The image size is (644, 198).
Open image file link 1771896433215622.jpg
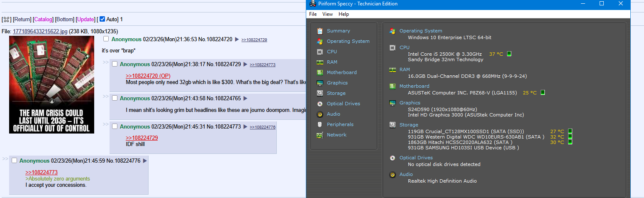tap(40, 31)
